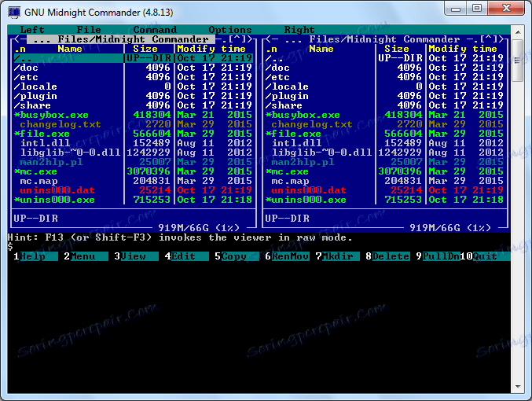This screenshot has height=401, width=532.
Task: Open right panel directory history list [^]
Action: point(489,39)
